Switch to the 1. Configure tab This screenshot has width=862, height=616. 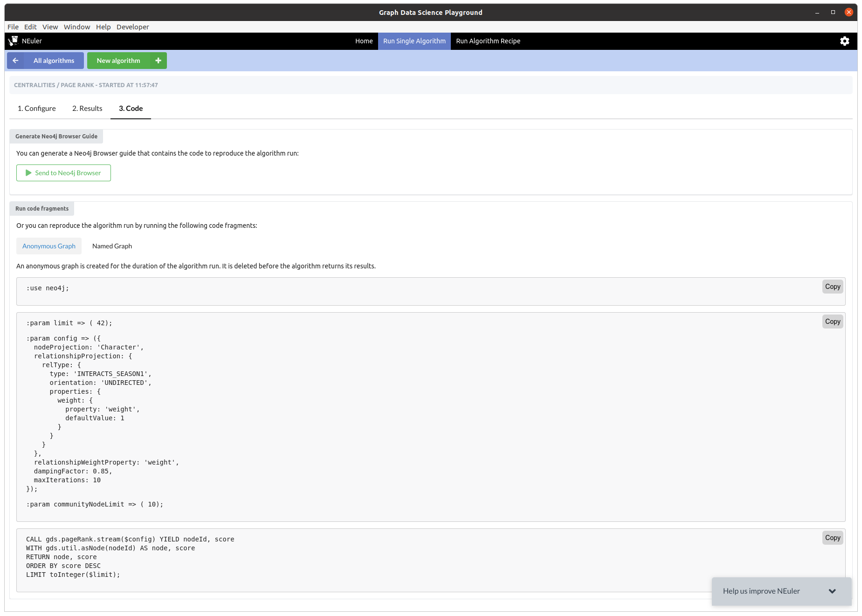coord(36,109)
